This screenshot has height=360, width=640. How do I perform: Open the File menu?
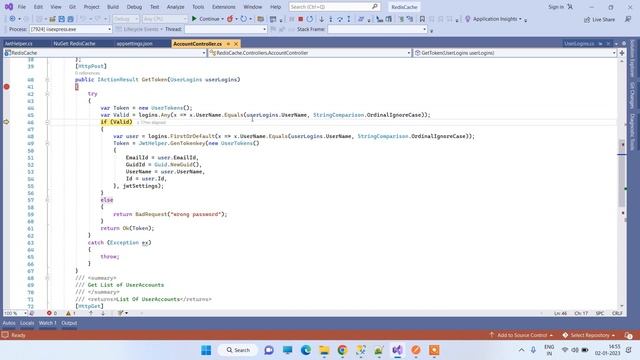pyautogui.click(x=22, y=7)
